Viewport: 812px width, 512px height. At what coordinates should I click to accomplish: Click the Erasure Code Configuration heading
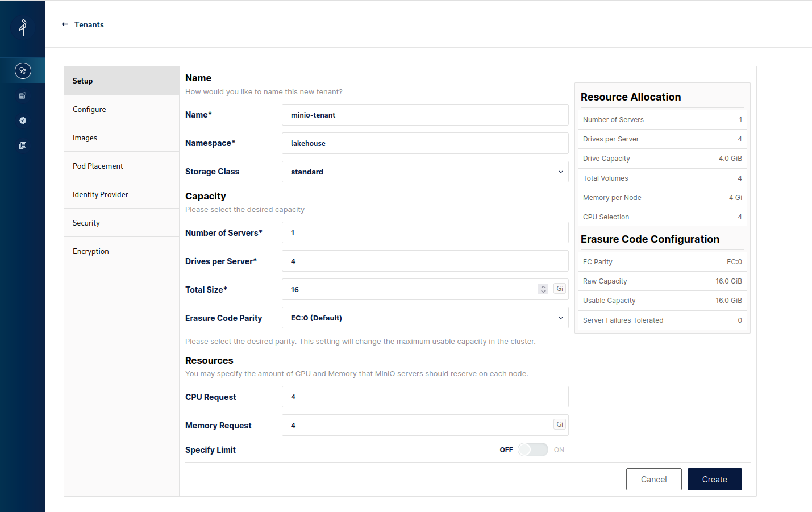(650, 239)
